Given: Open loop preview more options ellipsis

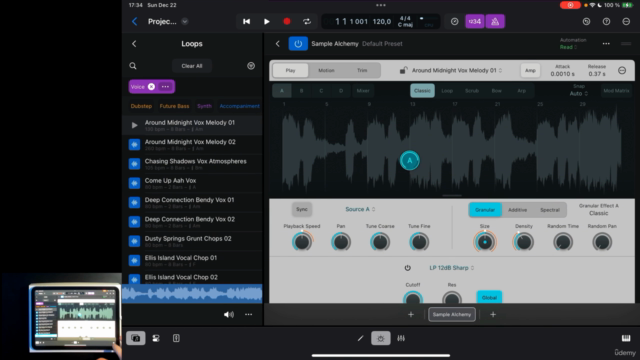Looking at the screenshot, I should pyautogui.click(x=249, y=314).
